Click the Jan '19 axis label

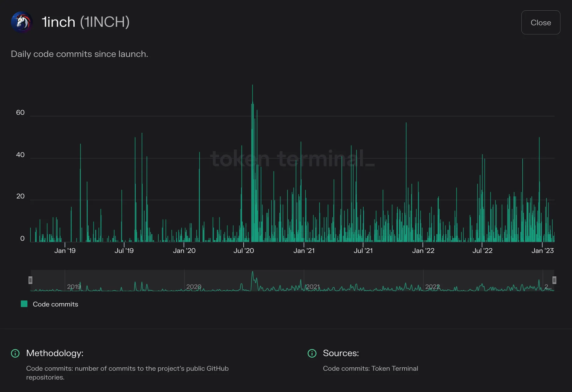coord(65,250)
